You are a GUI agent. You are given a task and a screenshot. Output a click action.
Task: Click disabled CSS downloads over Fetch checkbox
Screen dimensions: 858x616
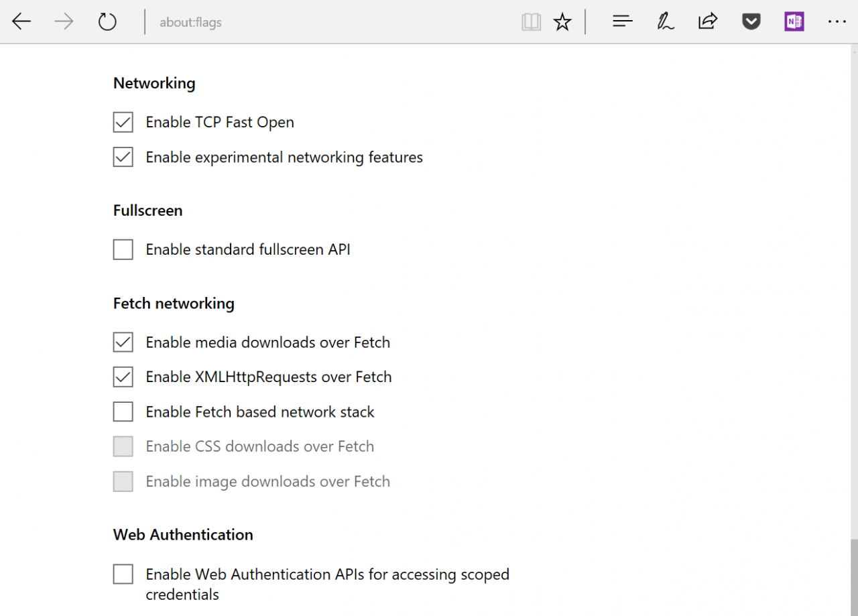point(123,446)
